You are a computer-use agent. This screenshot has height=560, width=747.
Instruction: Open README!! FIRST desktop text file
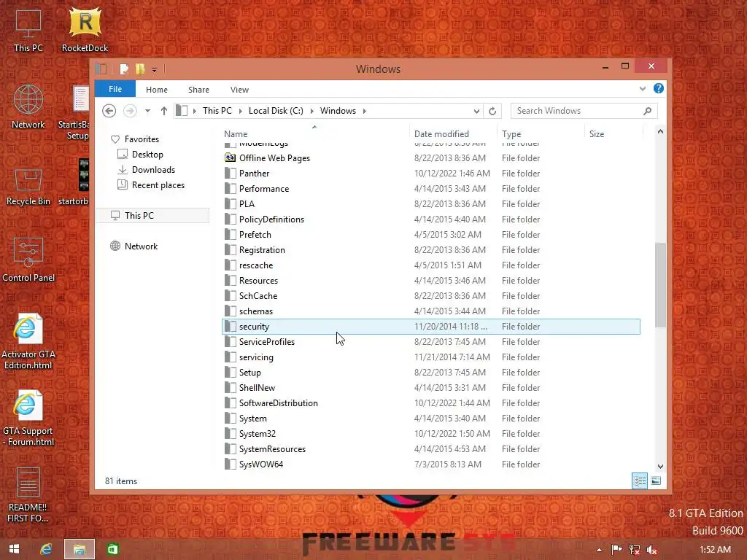(x=28, y=495)
